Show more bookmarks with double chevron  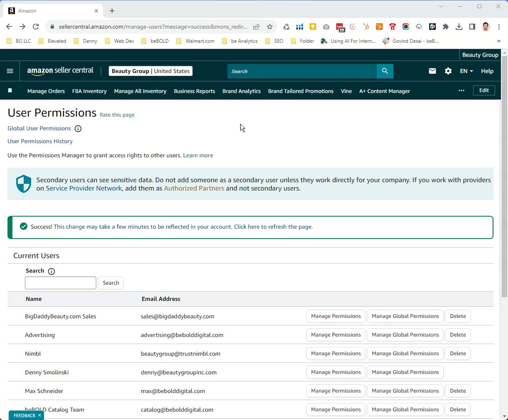click(498, 41)
